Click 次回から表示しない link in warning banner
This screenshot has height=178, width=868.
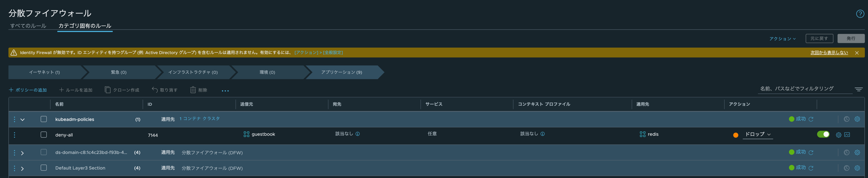[829, 52]
